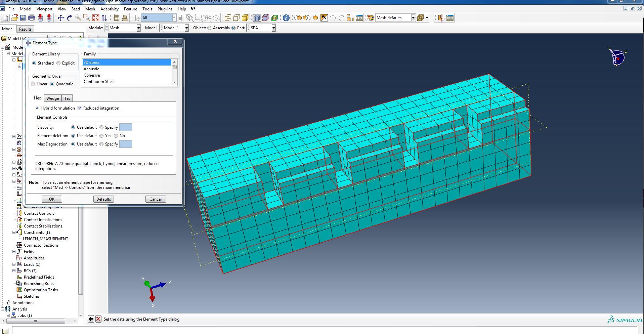This screenshot has width=644, height=334.
Task: Switch to the Wedge tab
Action: 52,98
